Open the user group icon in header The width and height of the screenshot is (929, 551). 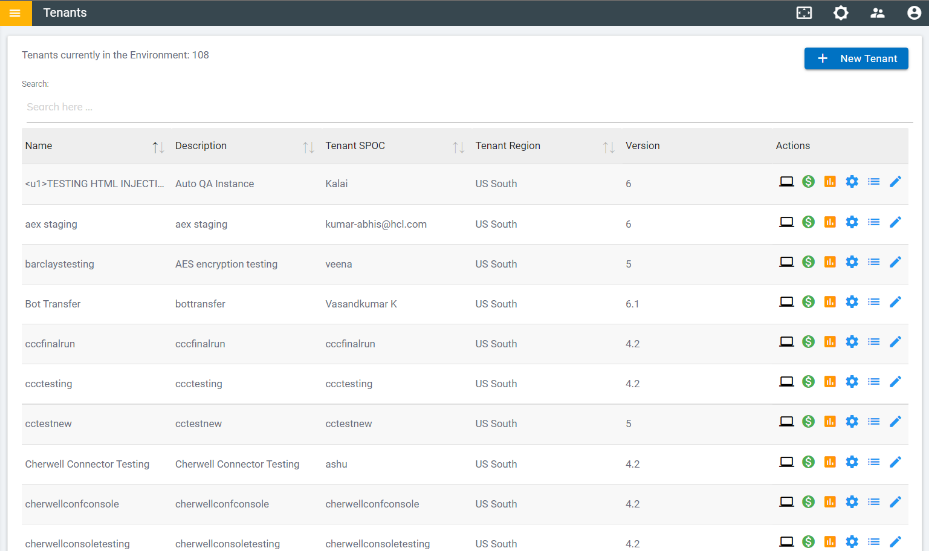(878, 13)
